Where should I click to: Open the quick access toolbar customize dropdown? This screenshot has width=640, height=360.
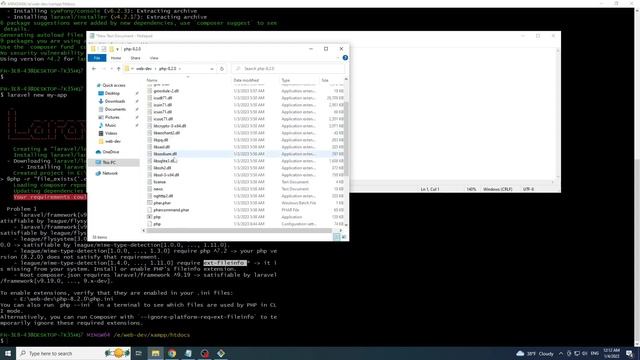tap(118, 49)
